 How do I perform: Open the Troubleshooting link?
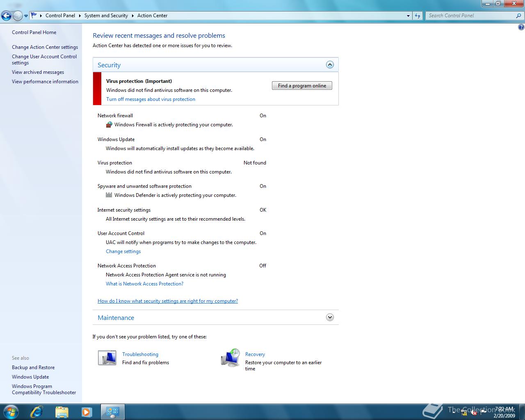click(x=140, y=354)
